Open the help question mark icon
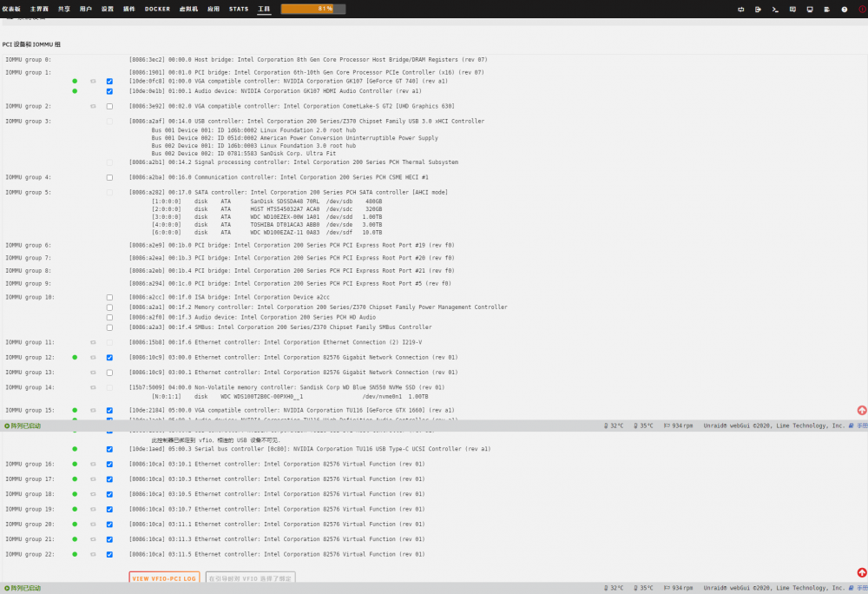Viewport: 868px width, 594px height. [845, 10]
